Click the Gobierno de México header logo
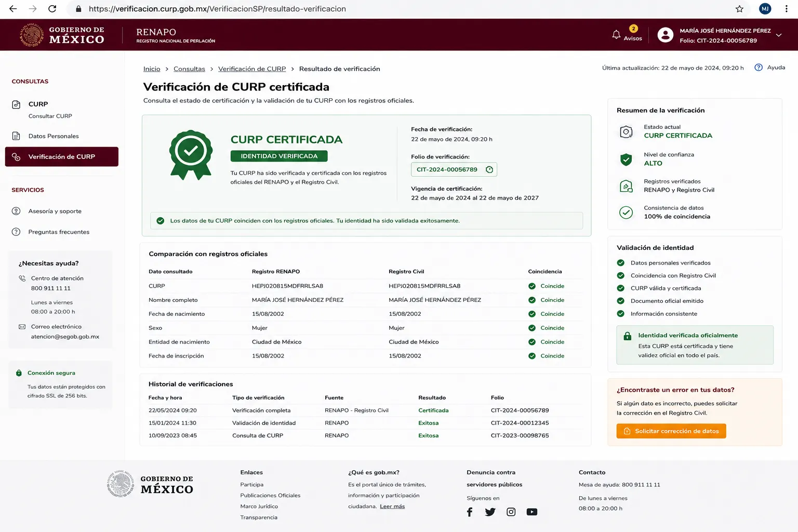 (x=62, y=35)
